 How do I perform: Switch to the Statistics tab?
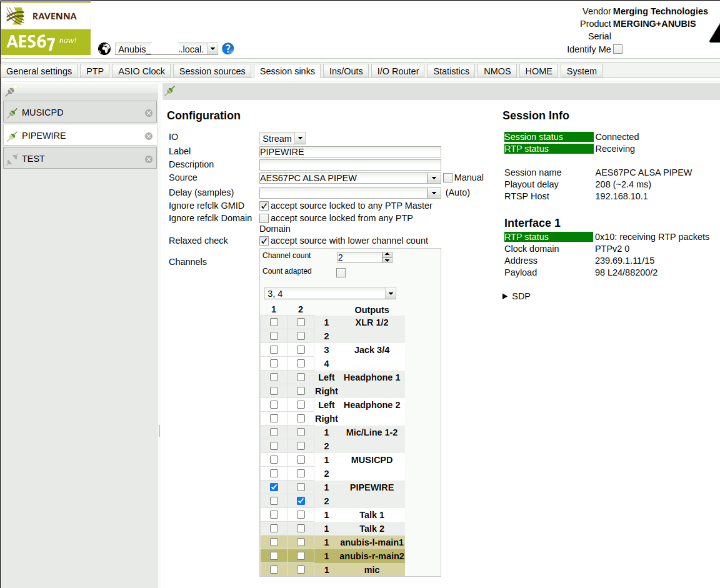tap(451, 71)
